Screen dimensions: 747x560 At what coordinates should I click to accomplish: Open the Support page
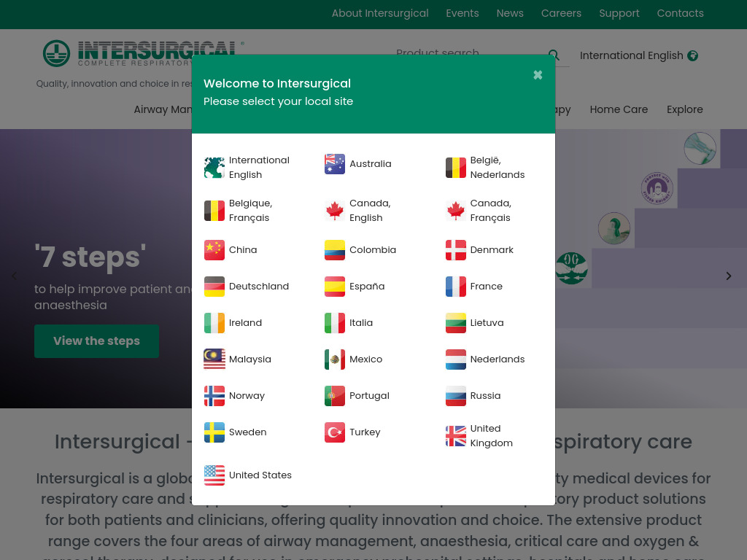(x=619, y=13)
